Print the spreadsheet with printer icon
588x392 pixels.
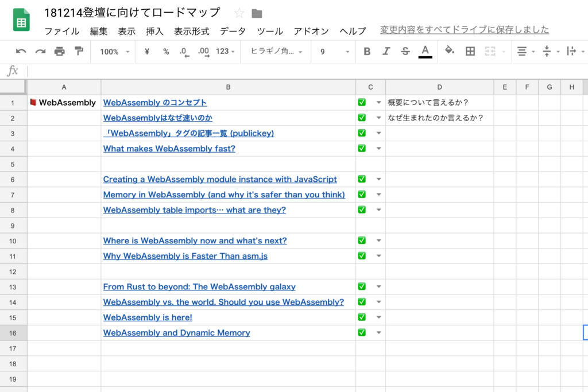point(59,51)
